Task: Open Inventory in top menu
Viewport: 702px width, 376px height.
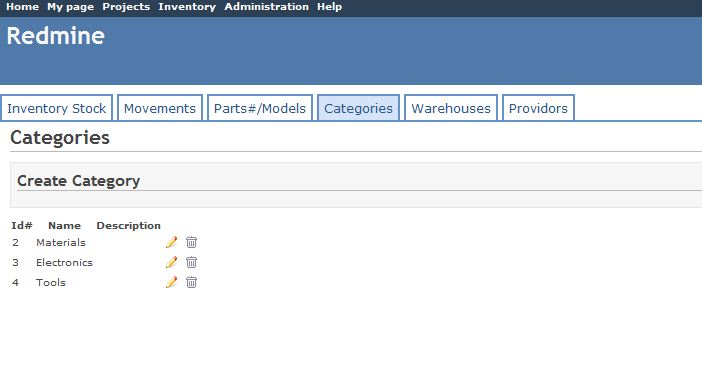Action: [187, 7]
